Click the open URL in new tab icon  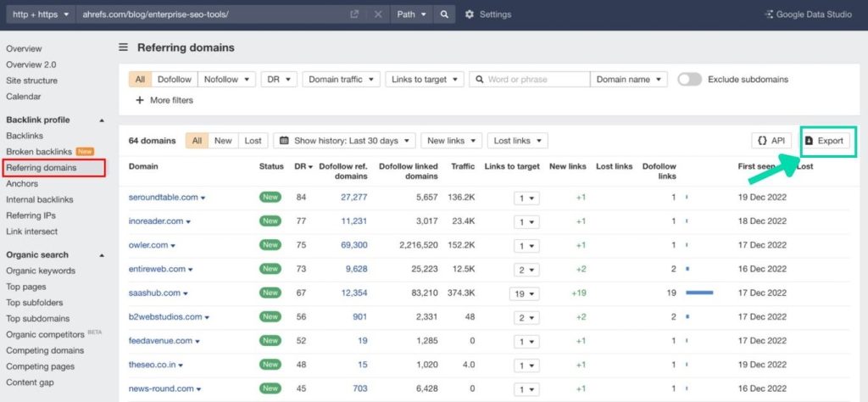(x=354, y=14)
